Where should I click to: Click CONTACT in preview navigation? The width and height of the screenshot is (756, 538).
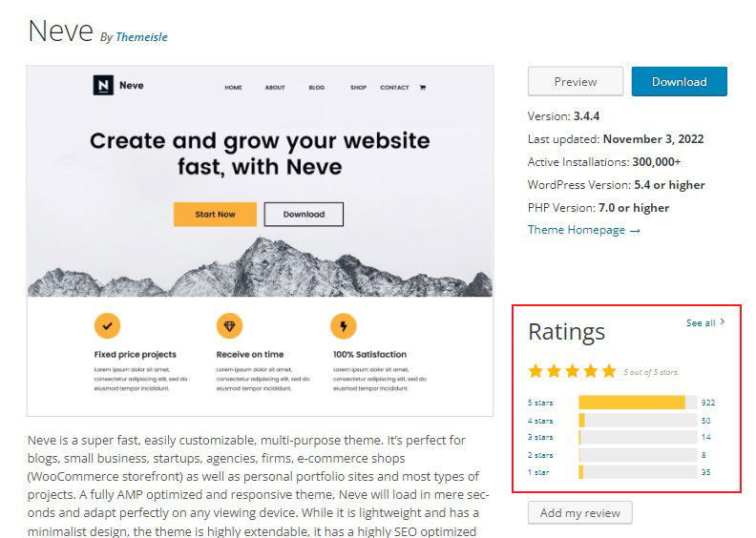click(394, 88)
